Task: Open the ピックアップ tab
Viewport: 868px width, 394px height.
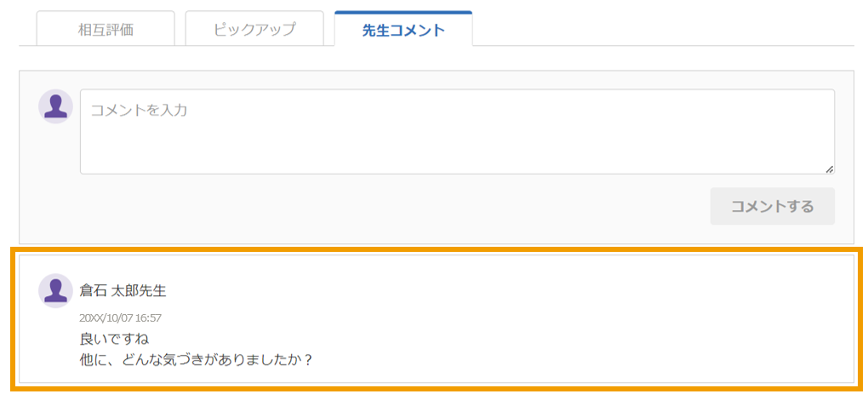Action: pyautogui.click(x=254, y=29)
